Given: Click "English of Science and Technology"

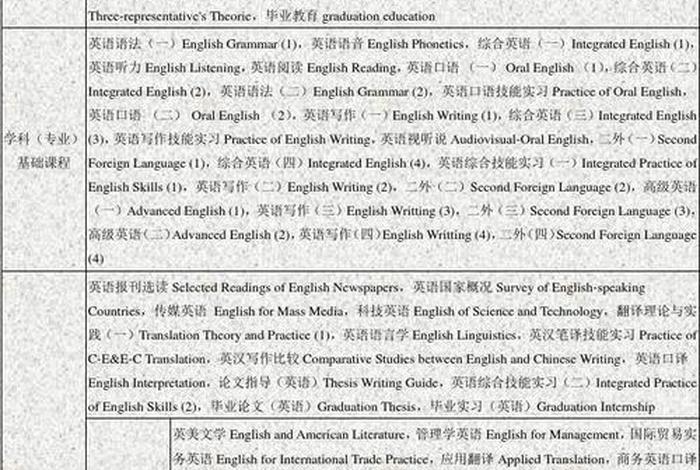Looking at the screenshot, I should tap(508, 312).
